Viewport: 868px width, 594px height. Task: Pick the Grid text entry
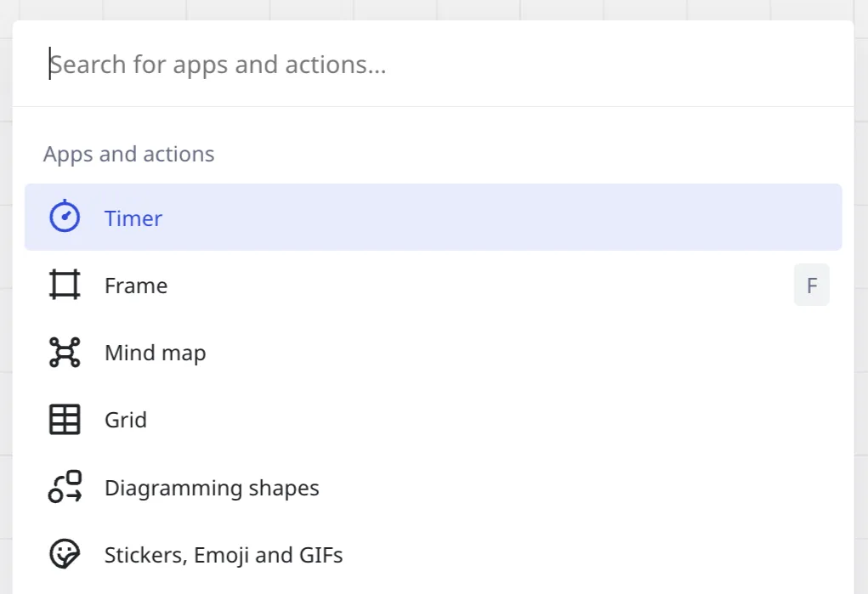[x=126, y=420]
